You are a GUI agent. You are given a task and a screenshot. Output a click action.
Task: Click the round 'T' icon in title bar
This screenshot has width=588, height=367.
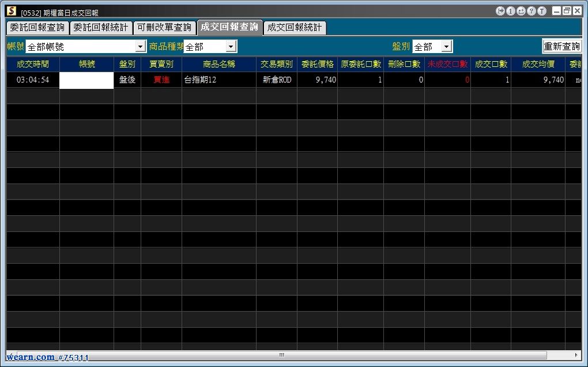pos(542,12)
